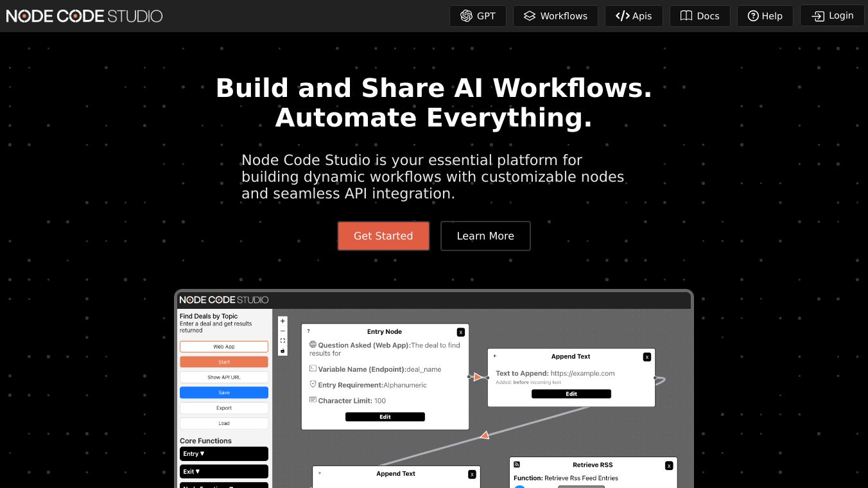The height and width of the screenshot is (488, 868).
Task: Click the 'Variable Name (Endpoint):deal_name' text
Action: coord(379,369)
